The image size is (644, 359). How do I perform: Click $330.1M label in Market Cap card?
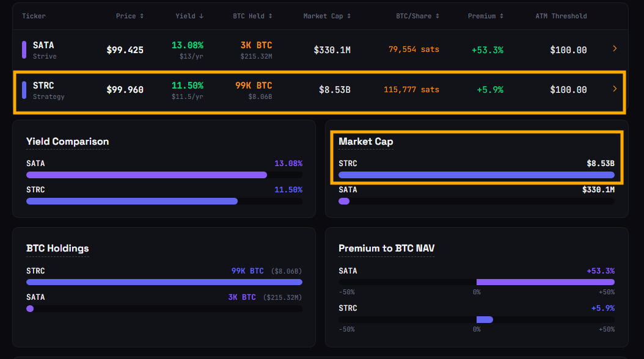click(x=598, y=189)
